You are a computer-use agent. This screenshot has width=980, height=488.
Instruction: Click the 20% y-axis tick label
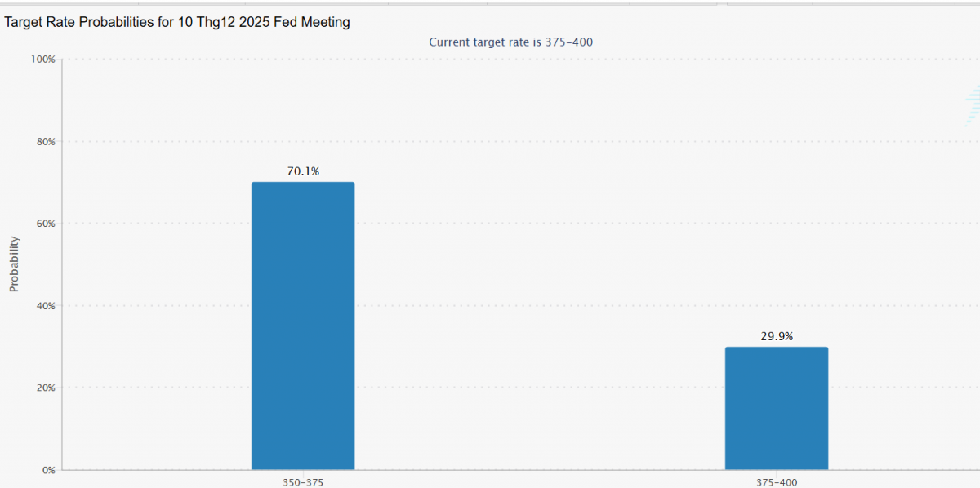[x=45, y=388]
